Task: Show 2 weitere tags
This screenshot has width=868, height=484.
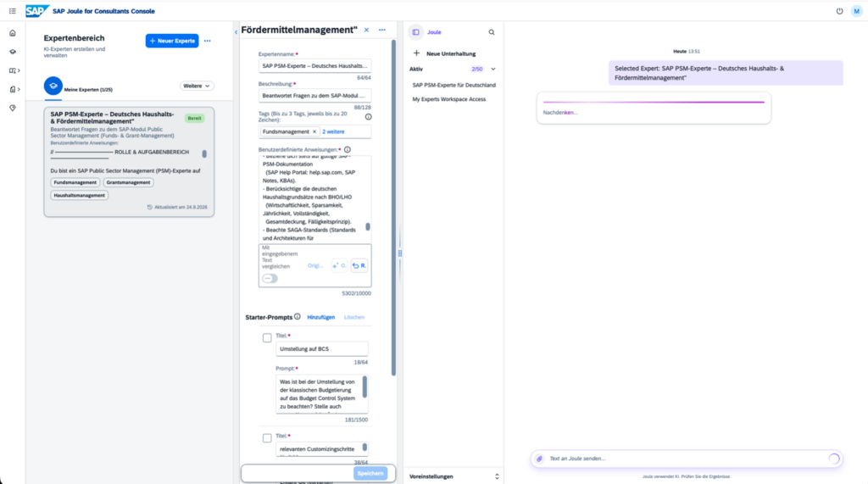Action: click(x=333, y=131)
